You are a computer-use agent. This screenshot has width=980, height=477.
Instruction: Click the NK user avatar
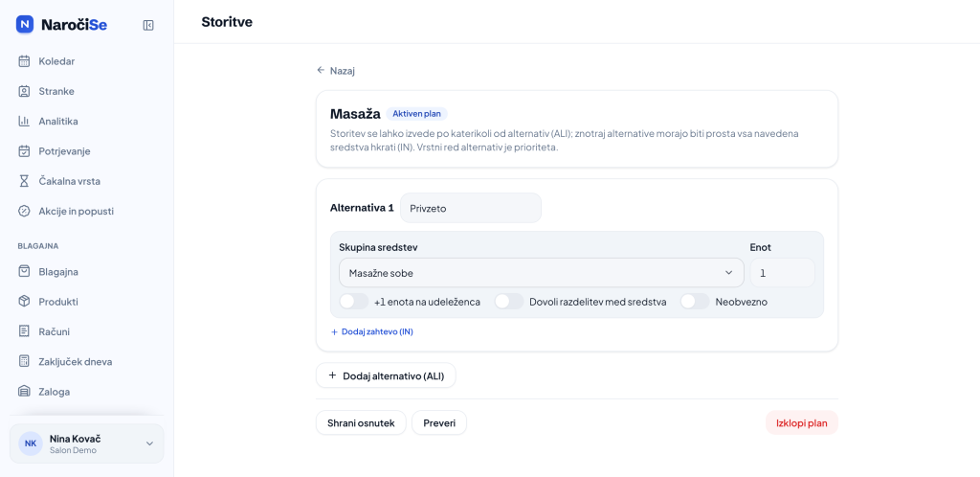[30, 443]
